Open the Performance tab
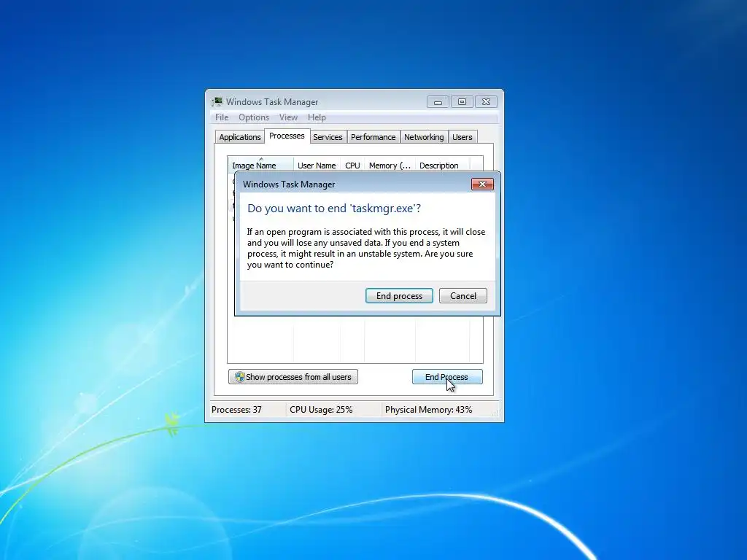 (x=373, y=137)
